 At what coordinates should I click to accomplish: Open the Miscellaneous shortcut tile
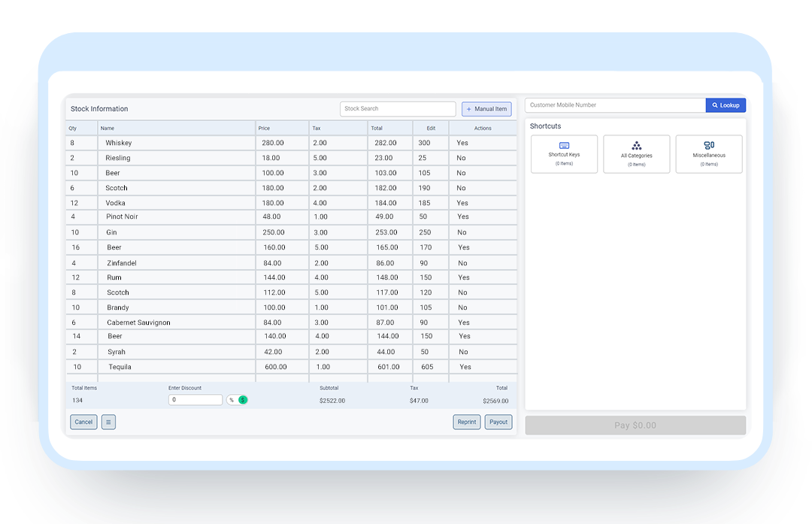tap(709, 154)
